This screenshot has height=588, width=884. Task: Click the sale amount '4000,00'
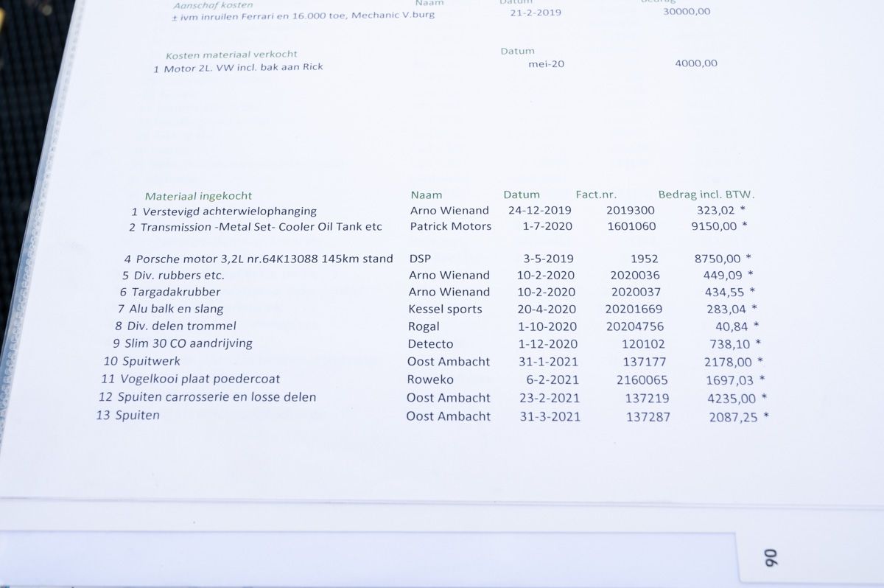696,63
